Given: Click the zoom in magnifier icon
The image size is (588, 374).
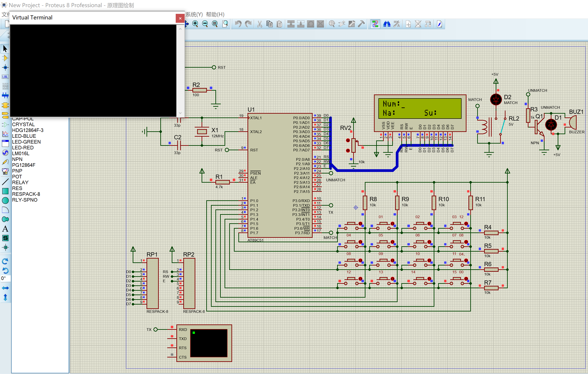Looking at the screenshot, I should tap(195, 24).
